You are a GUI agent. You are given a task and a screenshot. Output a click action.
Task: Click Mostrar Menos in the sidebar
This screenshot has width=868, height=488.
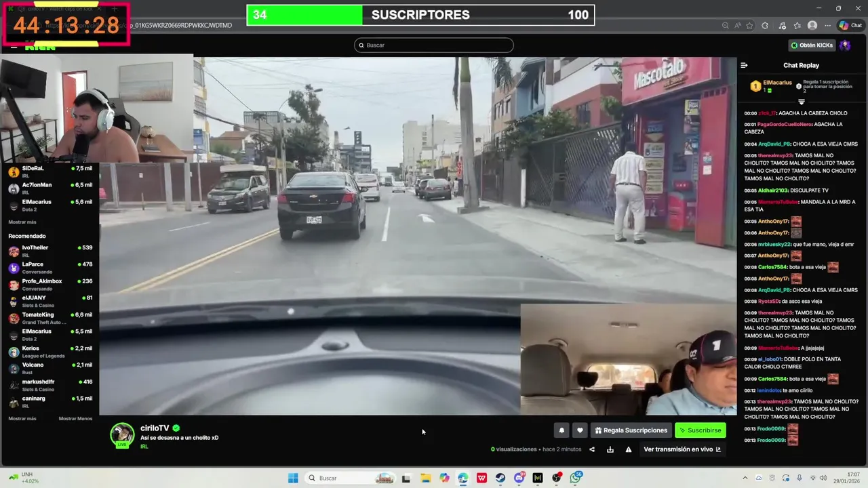75,418
